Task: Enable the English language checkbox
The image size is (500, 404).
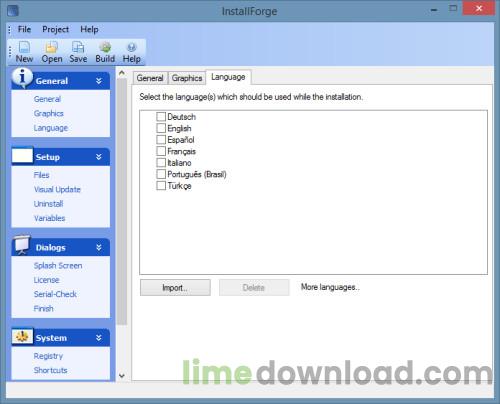Action: click(x=161, y=128)
